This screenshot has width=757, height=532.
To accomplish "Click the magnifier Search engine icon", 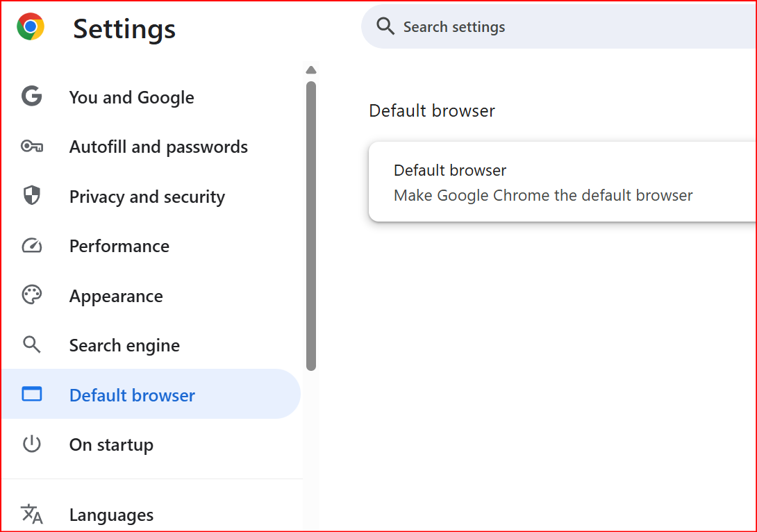I will point(32,344).
